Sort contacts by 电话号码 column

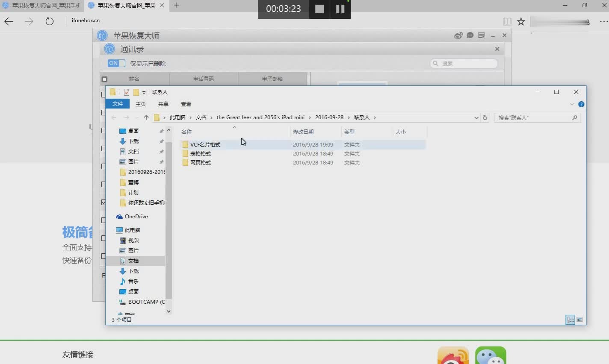[x=204, y=79]
